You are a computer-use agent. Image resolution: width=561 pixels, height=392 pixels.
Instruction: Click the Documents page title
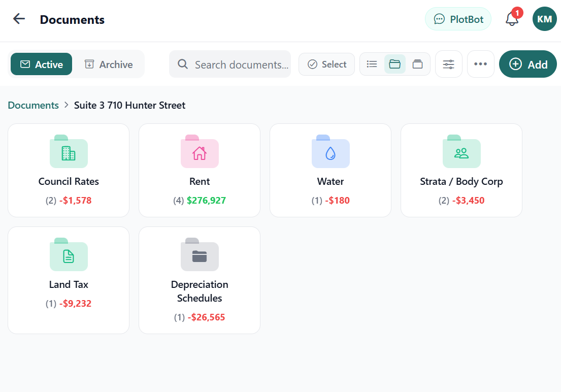click(x=72, y=20)
